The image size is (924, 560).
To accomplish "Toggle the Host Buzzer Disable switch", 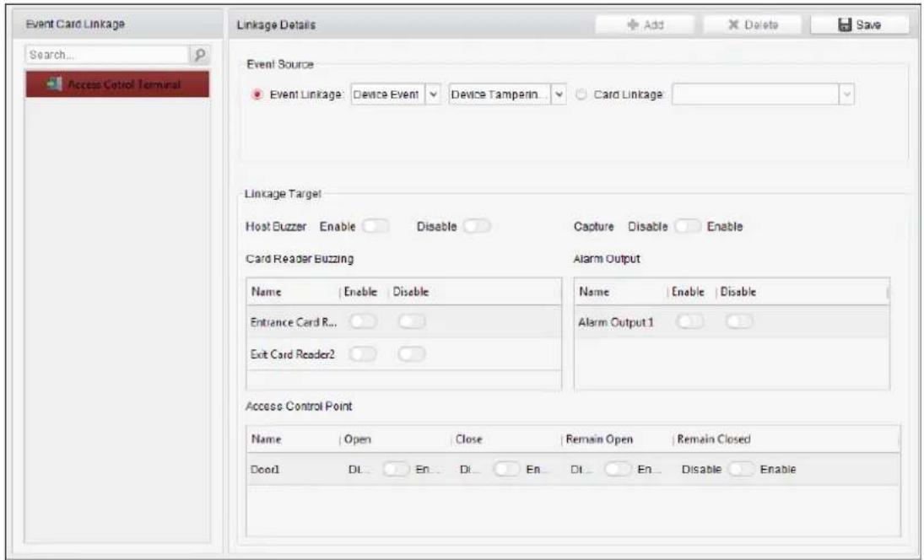I will click(x=477, y=226).
